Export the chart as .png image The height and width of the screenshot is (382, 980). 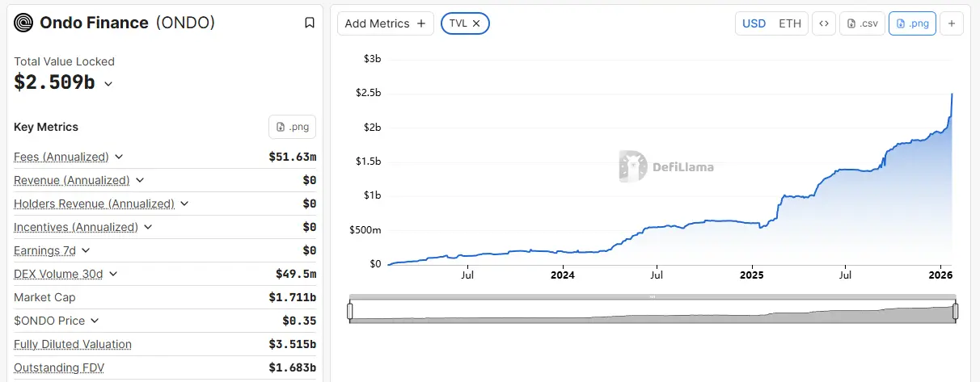pyautogui.click(x=912, y=23)
